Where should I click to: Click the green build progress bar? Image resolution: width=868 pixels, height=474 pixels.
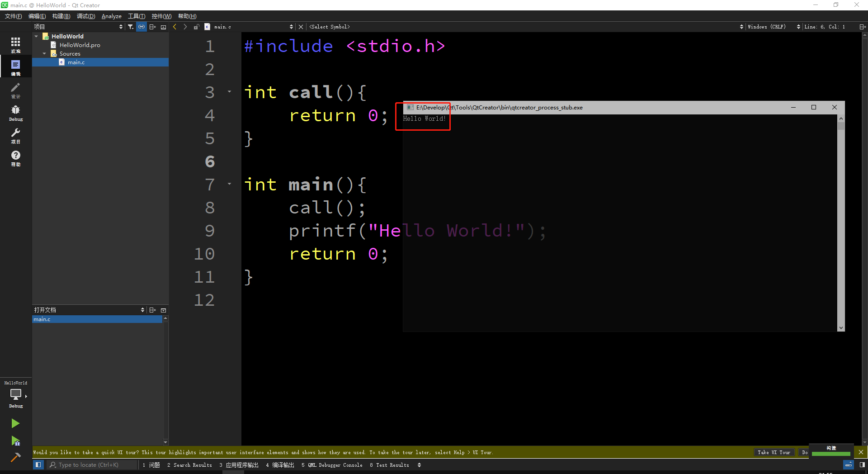click(831, 453)
